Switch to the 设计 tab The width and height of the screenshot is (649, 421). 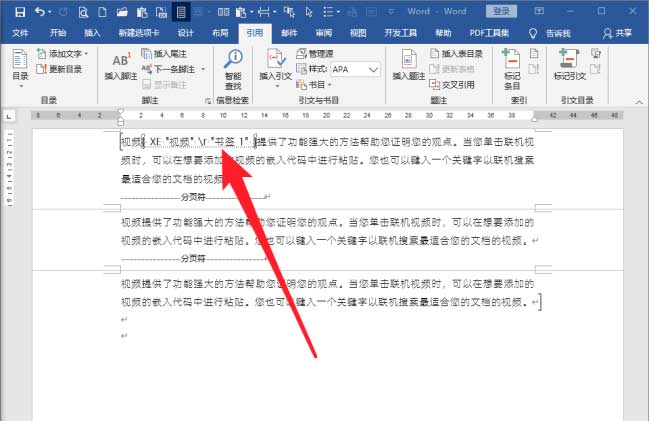coord(185,33)
